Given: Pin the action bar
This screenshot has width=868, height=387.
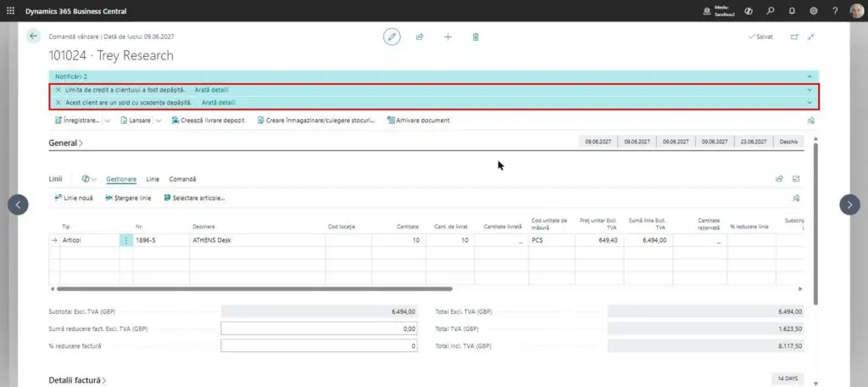Looking at the screenshot, I should 811,121.
